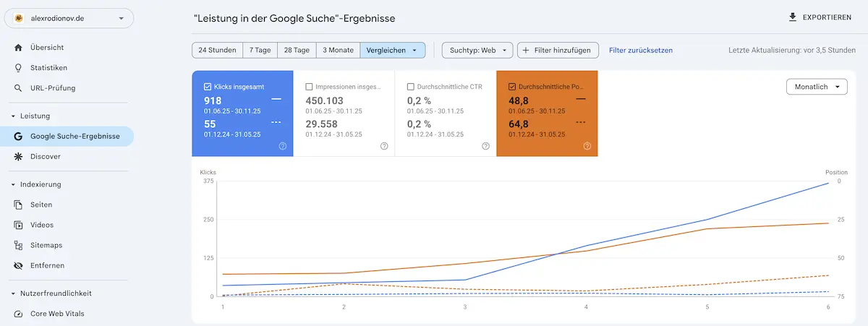Click the URL-Prüfung magnifier icon
868x326 pixels.
tap(18, 88)
